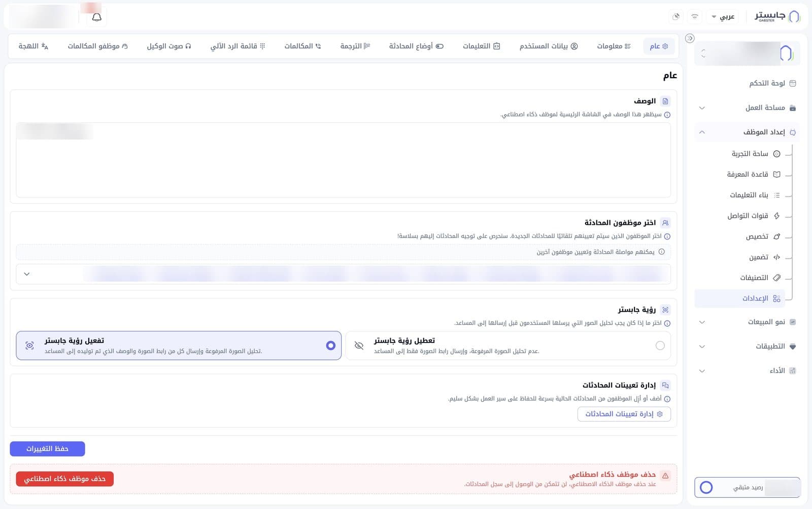812x509 pixels.
Task: Click the الوصف info icon
Action: pos(667,115)
